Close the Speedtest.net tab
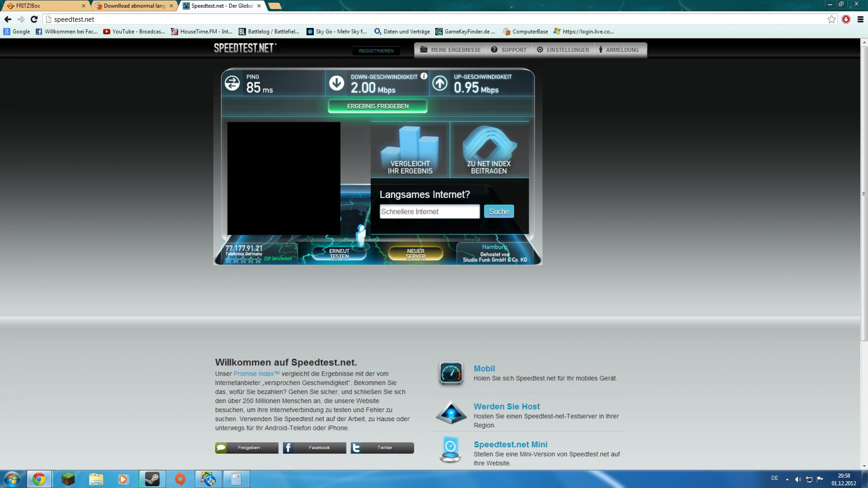 point(259,6)
